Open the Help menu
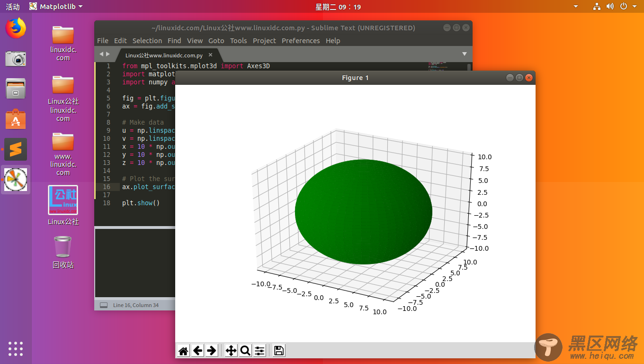Image resolution: width=644 pixels, height=364 pixels. click(x=333, y=41)
